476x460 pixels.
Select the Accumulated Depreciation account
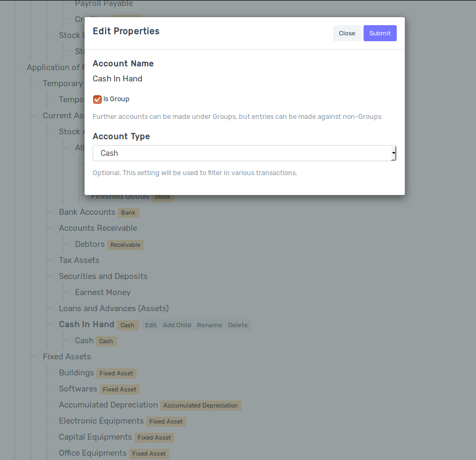click(x=108, y=405)
